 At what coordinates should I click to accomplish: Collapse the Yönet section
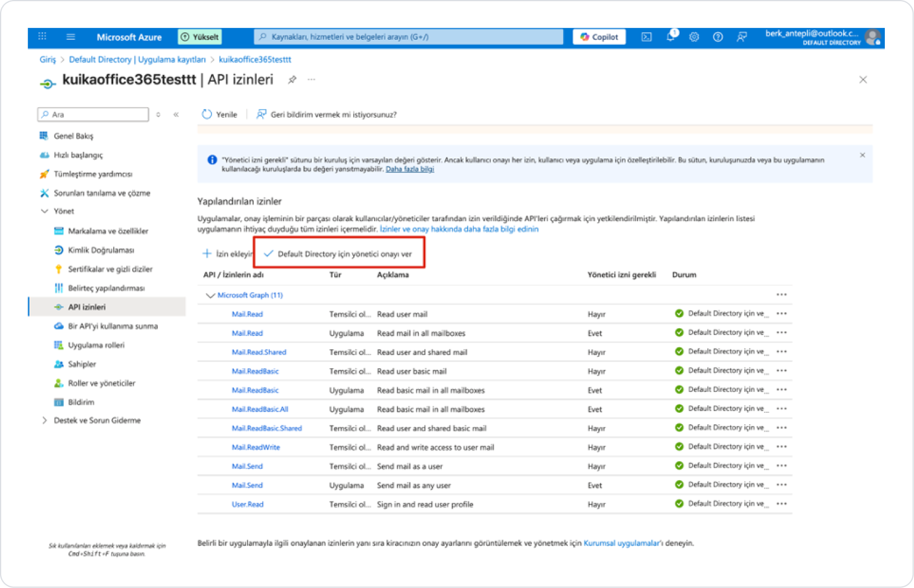pos(44,211)
